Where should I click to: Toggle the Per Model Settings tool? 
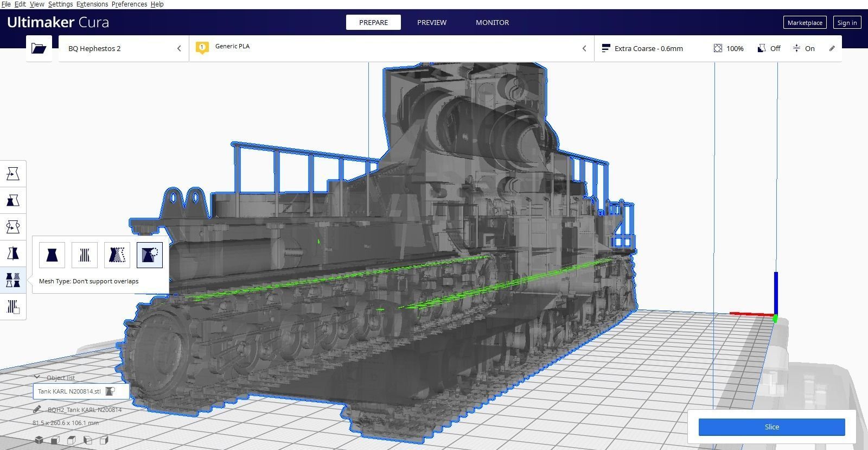coord(13,280)
